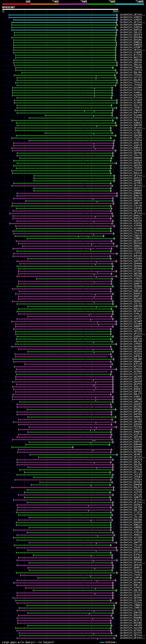
Task: Open hit UniRef100_Q9LXV0
Action: 131,32
